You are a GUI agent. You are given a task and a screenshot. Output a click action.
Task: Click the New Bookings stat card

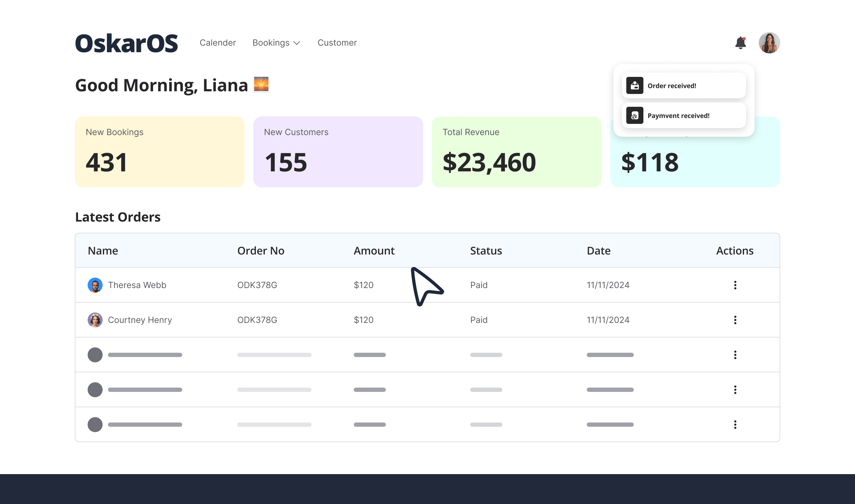[160, 151]
